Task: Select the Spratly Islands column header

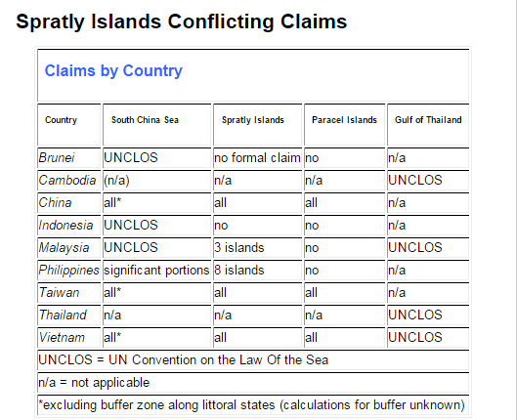Action: pyautogui.click(x=253, y=120)
